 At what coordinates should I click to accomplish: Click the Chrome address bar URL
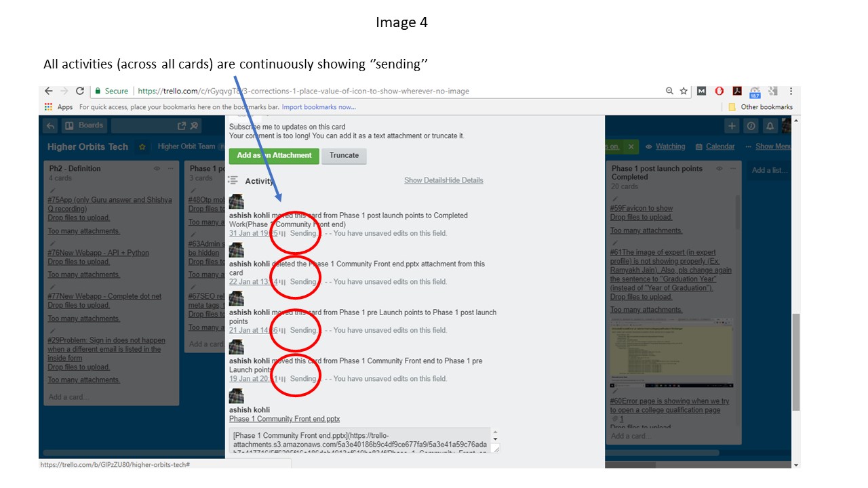coord(303,91)
